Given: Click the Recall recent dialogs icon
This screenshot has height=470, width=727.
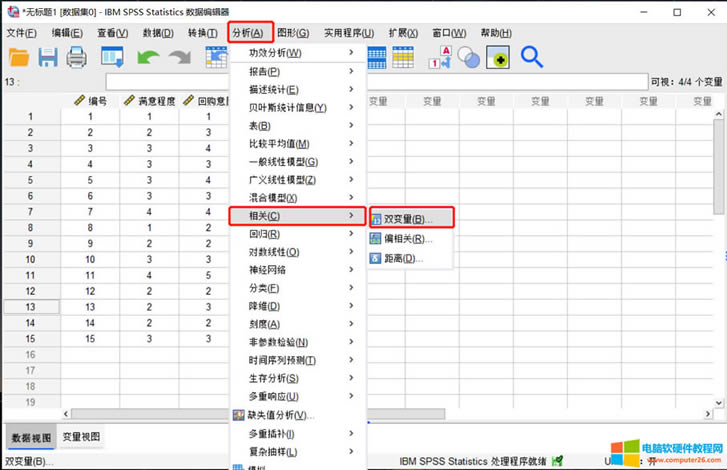Looking at the screenshot, I should point(111,59).
